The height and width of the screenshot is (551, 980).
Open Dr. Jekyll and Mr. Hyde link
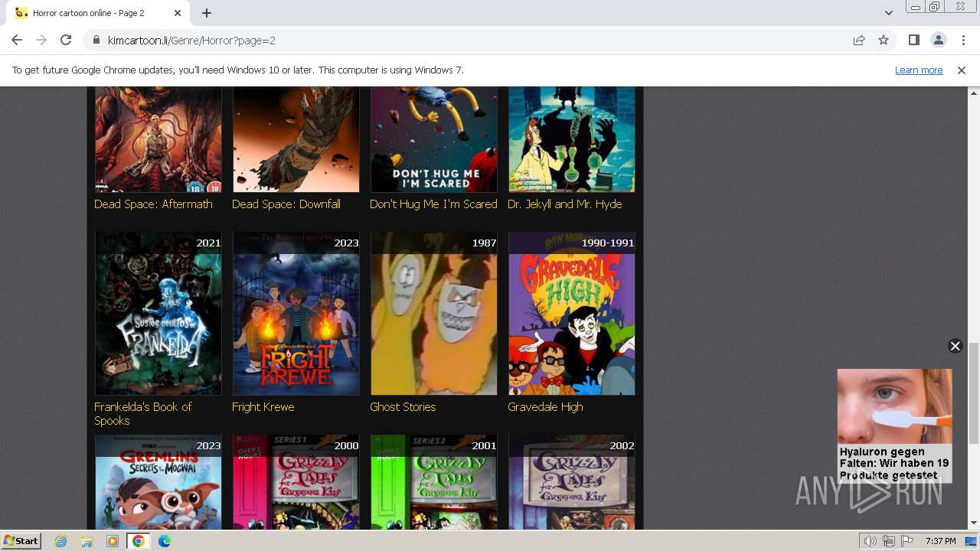pyautogui.click(x=565, y=204)
